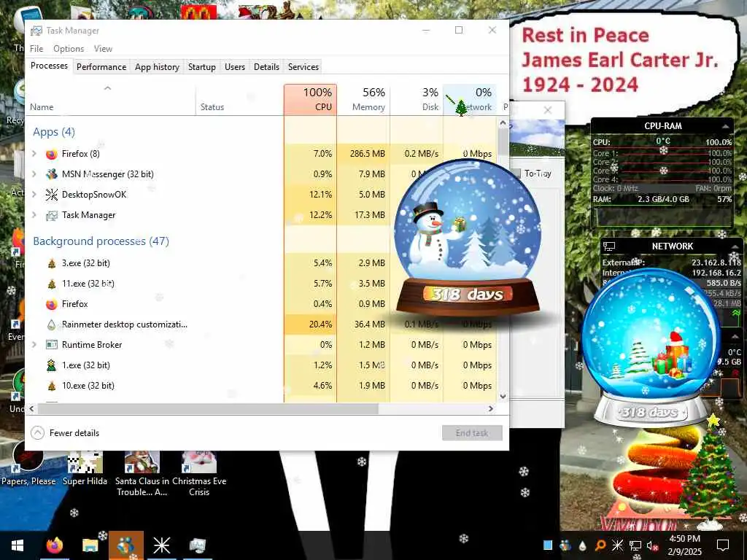Select the 11.exe (32 bit) tree icon
Image resolution: width=747 pixels, height=560 pixels.
(x=52, y=284)
